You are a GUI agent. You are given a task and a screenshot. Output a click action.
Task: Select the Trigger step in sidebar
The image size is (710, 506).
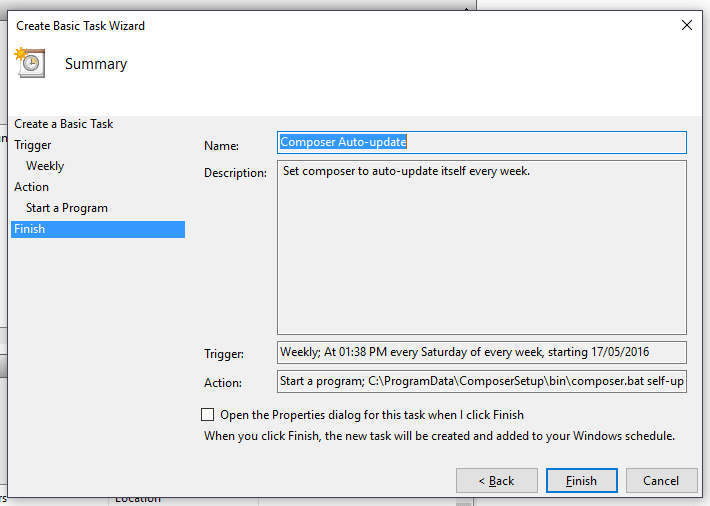coord(33,145)
